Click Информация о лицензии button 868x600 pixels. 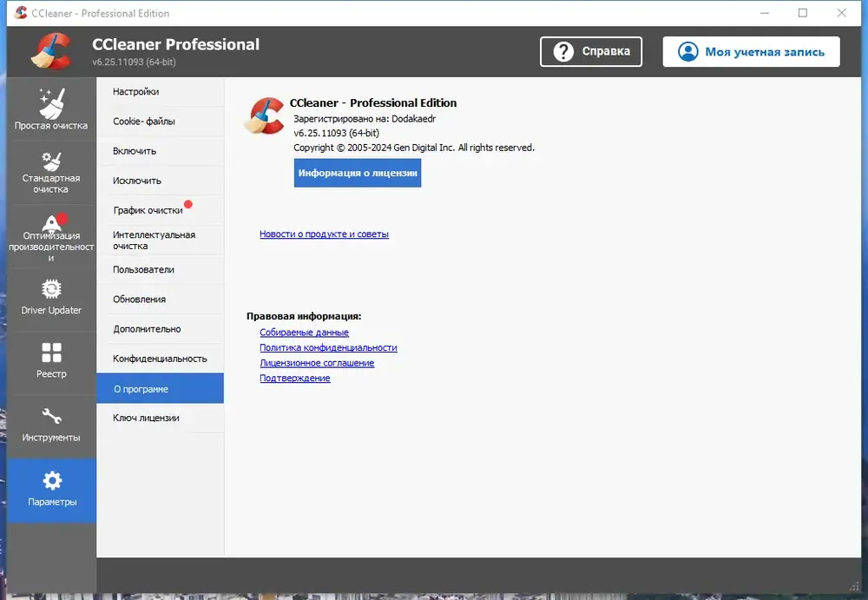358,173
